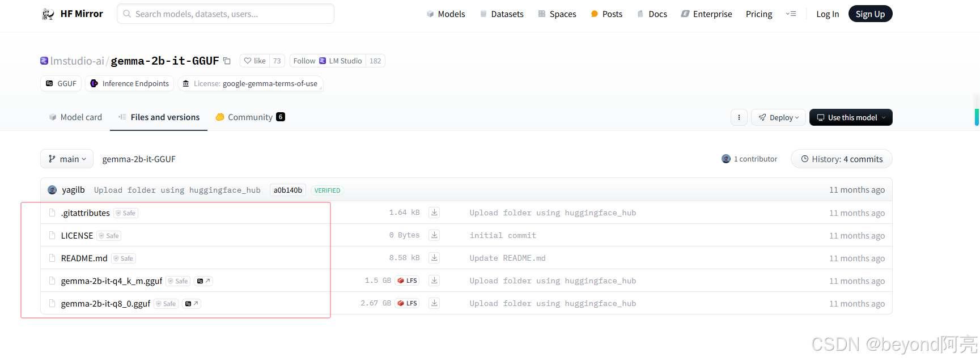Open Posts in top navigation
Image resolution: width=980 pixels, height=361 pixels.
[606, 14]
